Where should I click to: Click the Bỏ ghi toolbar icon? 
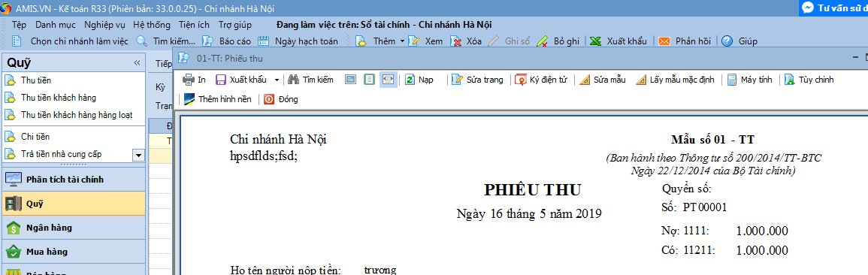coord(542,41)
